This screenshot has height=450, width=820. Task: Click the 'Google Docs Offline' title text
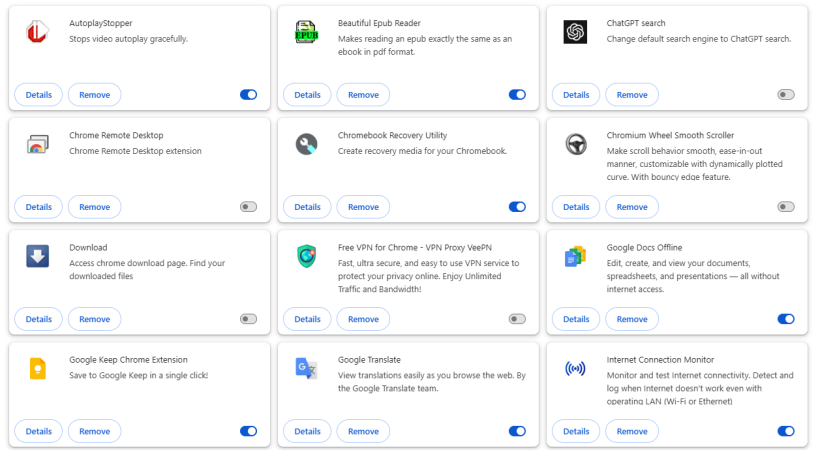[644, 248]
